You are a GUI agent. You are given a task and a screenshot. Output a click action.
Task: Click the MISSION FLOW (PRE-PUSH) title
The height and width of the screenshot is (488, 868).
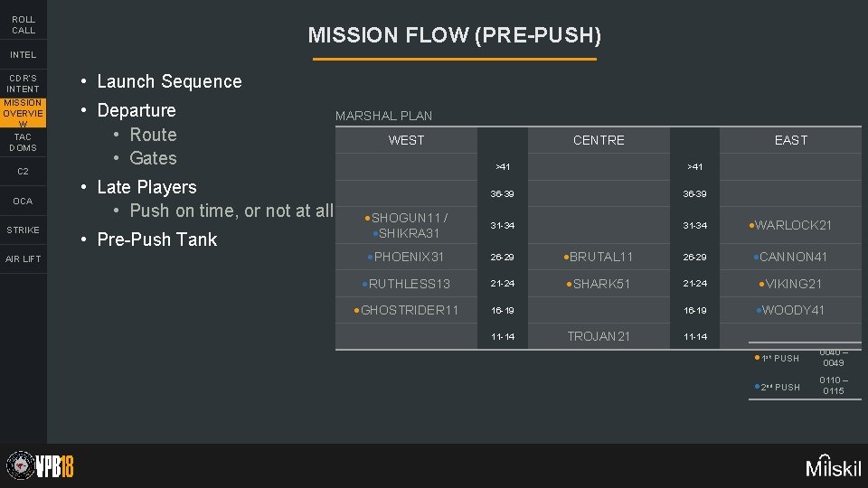(454, 35)
